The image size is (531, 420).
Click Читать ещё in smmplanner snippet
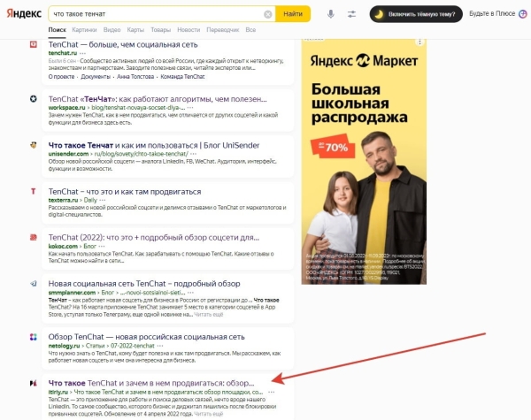click(209, 315)
